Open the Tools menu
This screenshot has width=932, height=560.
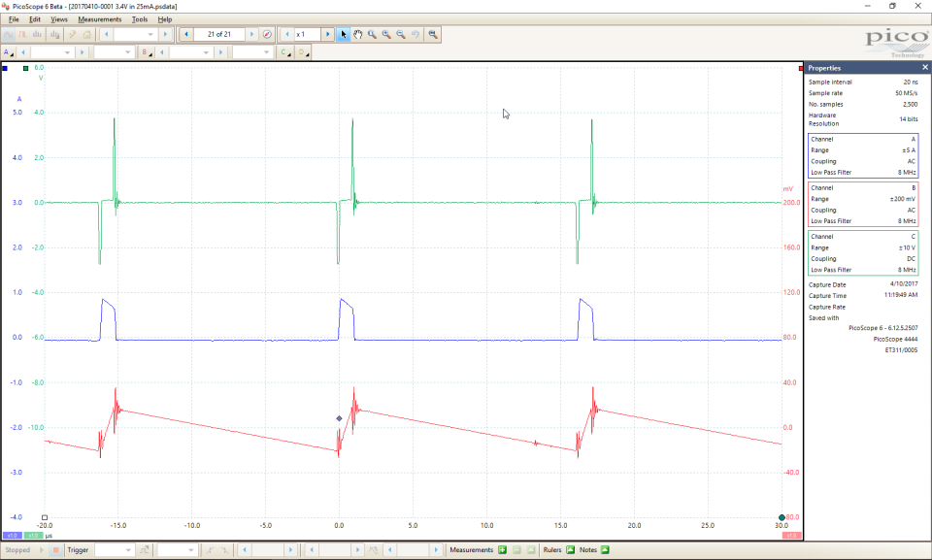tap(140, 19)
